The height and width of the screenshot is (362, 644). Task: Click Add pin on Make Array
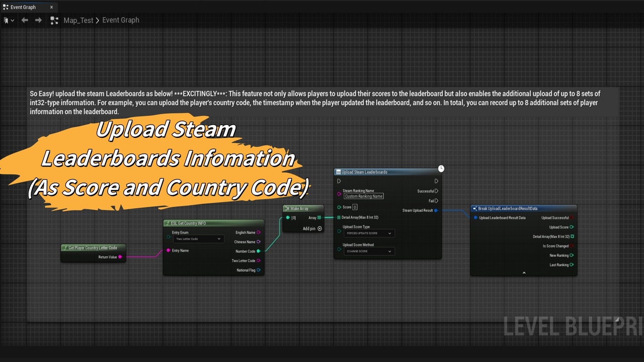pos(312,228)
